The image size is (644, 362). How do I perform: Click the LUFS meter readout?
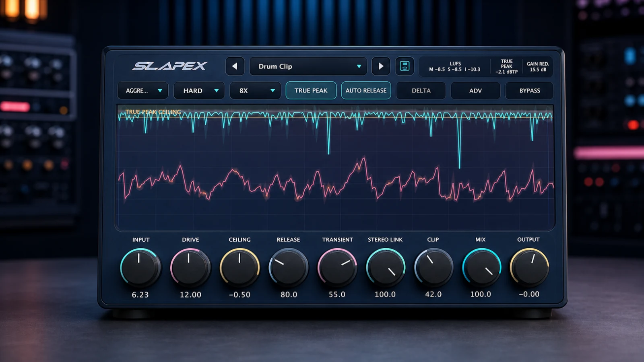tap(455, 67)
